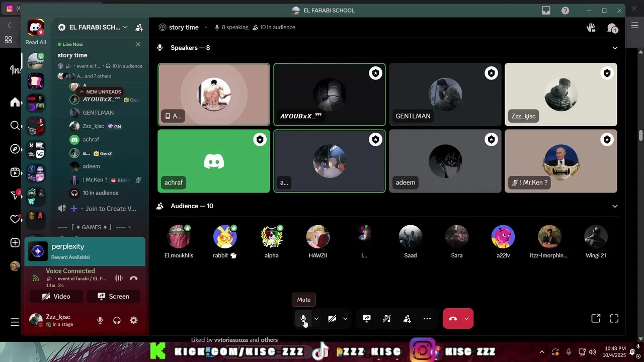644x362 pixels.
Task: Disconnect from stage with red hang-up button
Action: coord(453,319)
